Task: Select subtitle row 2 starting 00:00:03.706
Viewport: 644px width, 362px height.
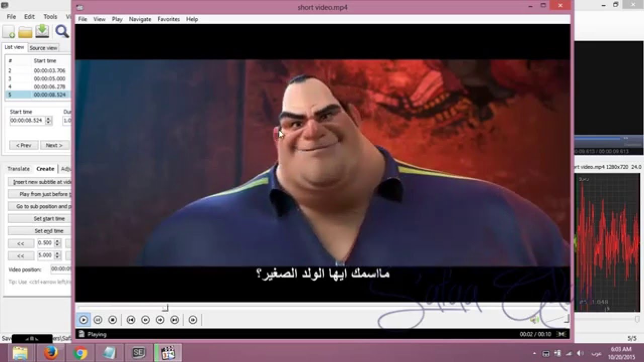Action: 38,71
